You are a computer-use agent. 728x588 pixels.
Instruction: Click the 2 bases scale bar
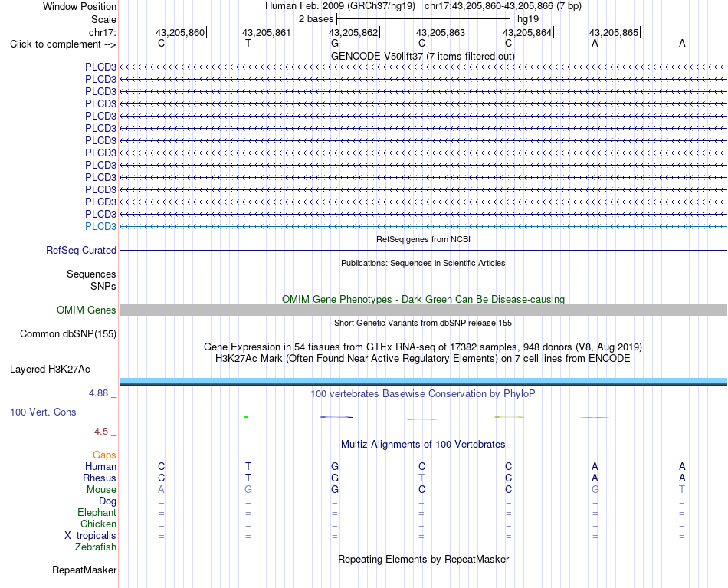[x=423, y=19]
